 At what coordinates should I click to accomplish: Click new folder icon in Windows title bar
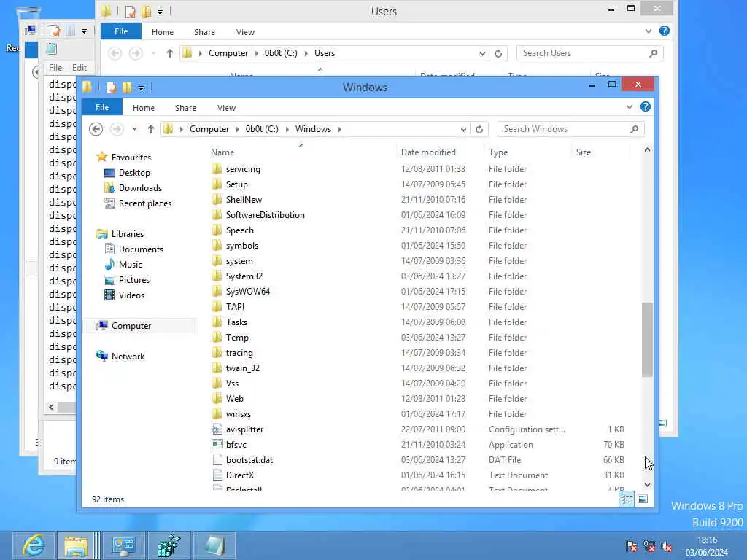[127, 87]
